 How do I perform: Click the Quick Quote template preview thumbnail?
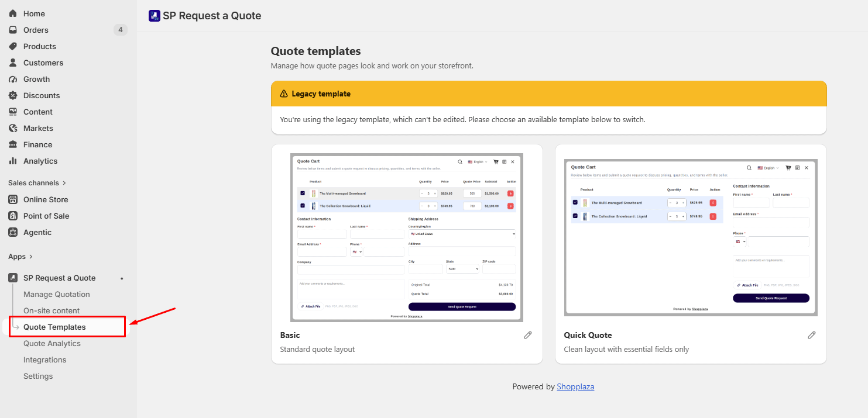pos(691,237)
